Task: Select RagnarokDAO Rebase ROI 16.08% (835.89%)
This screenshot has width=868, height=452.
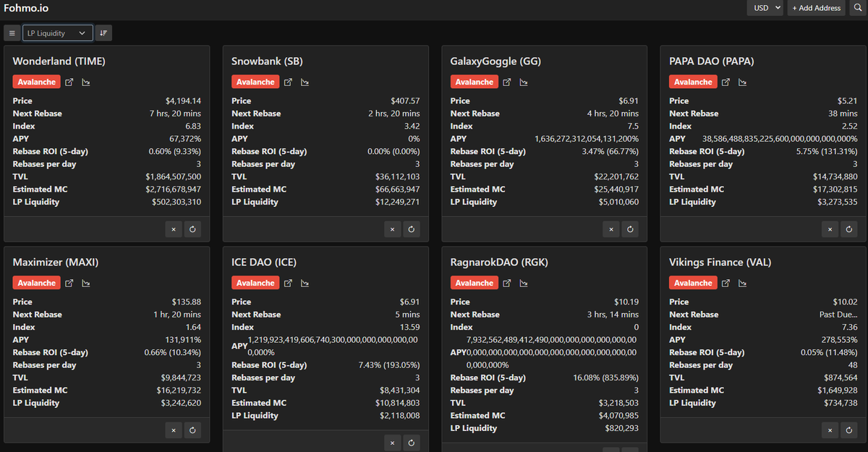Action: click(606, 378)
